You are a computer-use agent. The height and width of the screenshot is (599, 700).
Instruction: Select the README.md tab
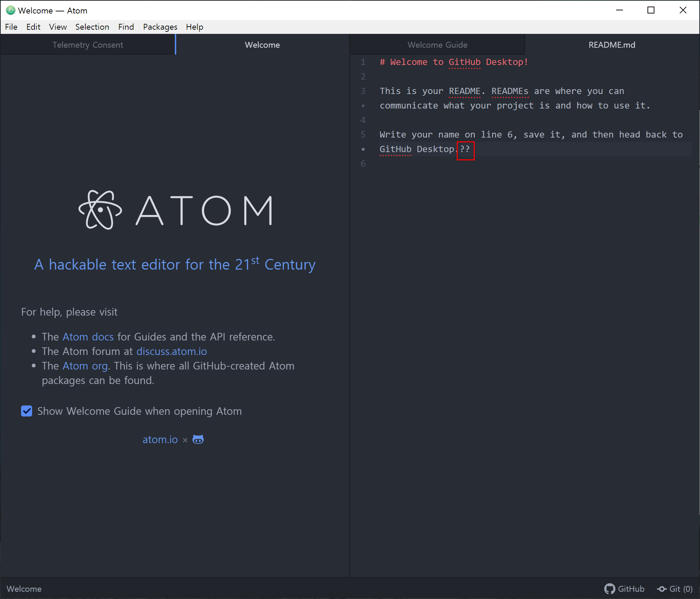(x=612, y=45)
